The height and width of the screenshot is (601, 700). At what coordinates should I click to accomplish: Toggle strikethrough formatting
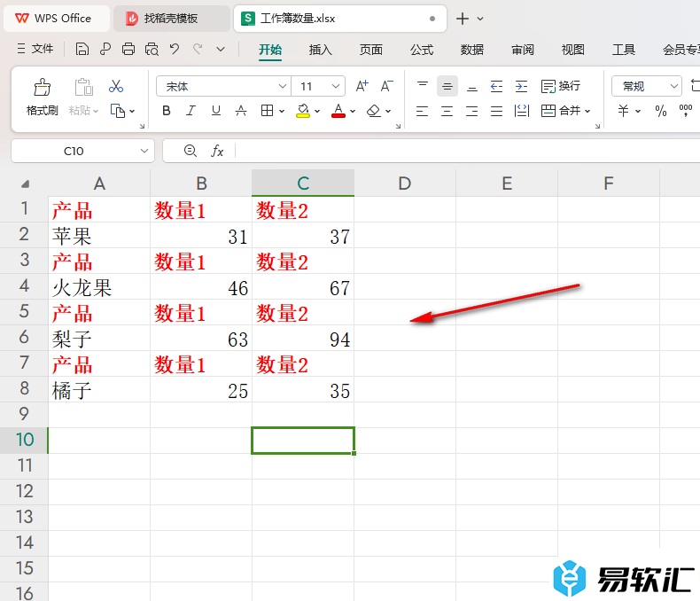click(241, 111)
